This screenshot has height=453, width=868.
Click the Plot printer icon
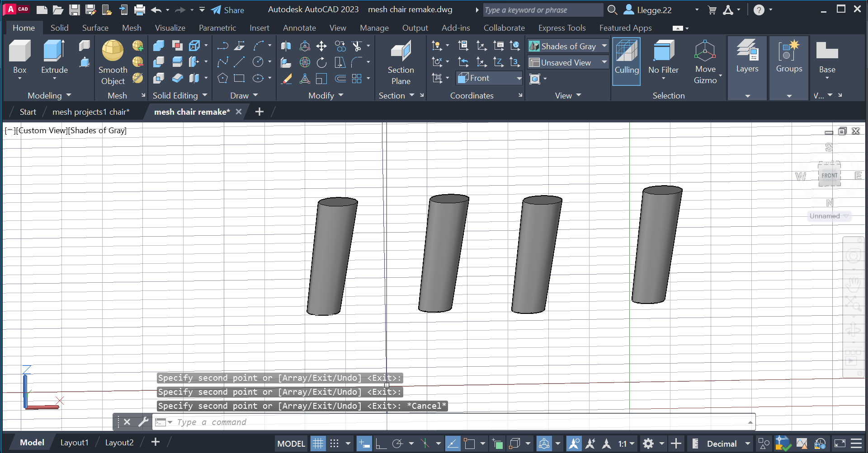coord(140,10)
